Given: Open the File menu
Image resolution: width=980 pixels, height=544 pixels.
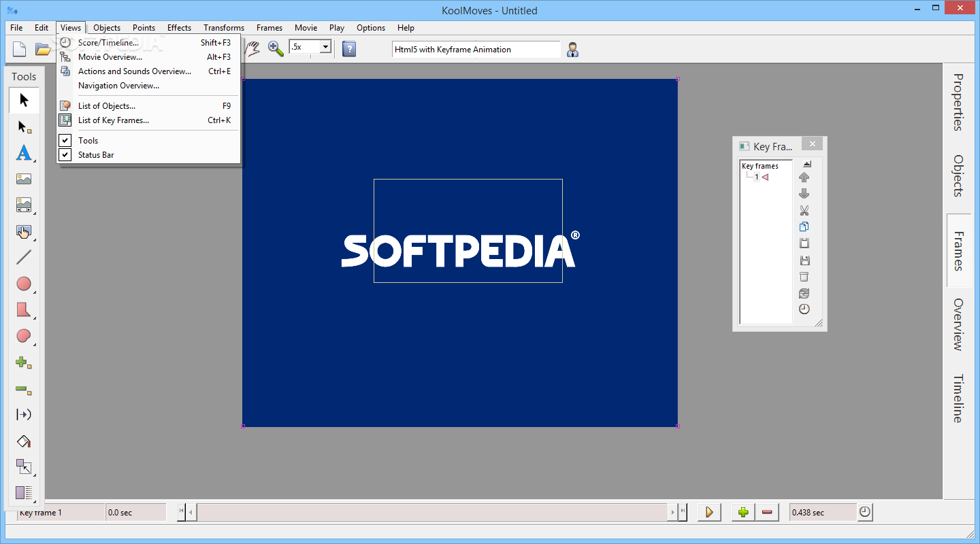Looking at the screenshot, I should tap(16, 28).
